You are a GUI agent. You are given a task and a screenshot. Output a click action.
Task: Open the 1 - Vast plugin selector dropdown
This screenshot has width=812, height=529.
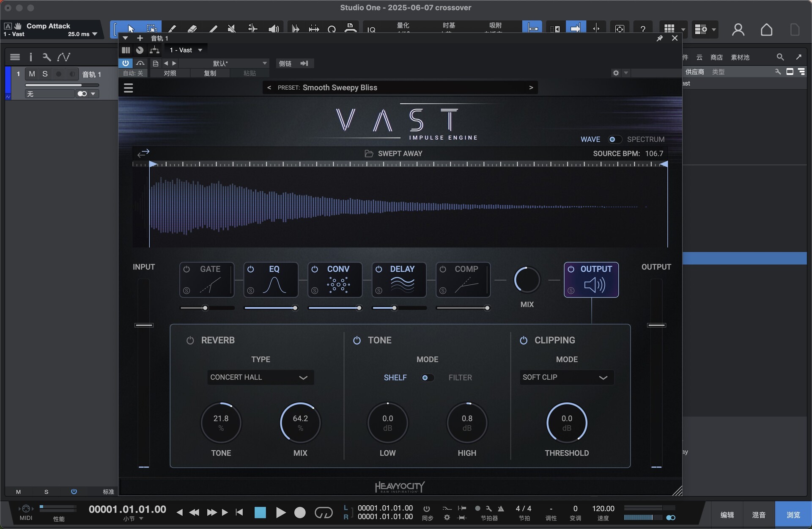click(186, 50)
